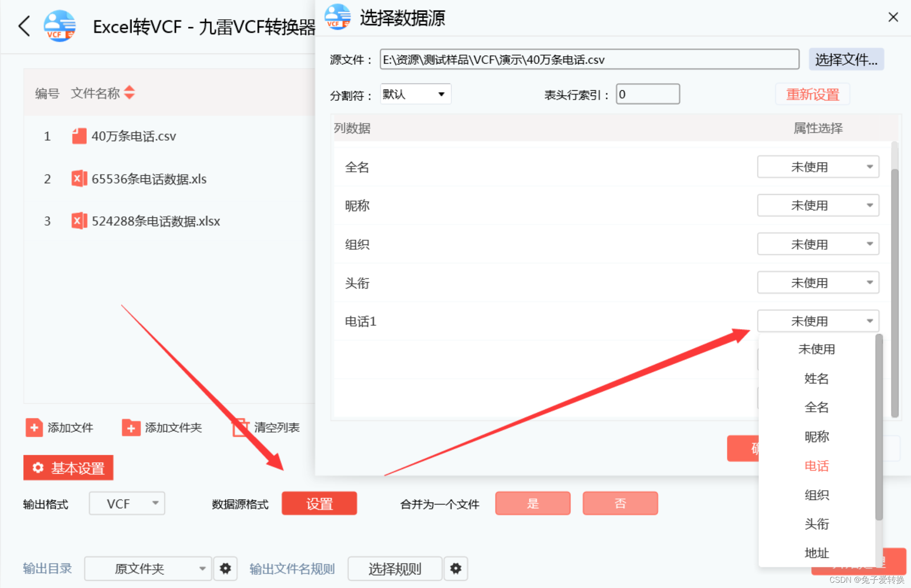
Task: Open gear settings next to 选择规则
Action: coord(455,568)
